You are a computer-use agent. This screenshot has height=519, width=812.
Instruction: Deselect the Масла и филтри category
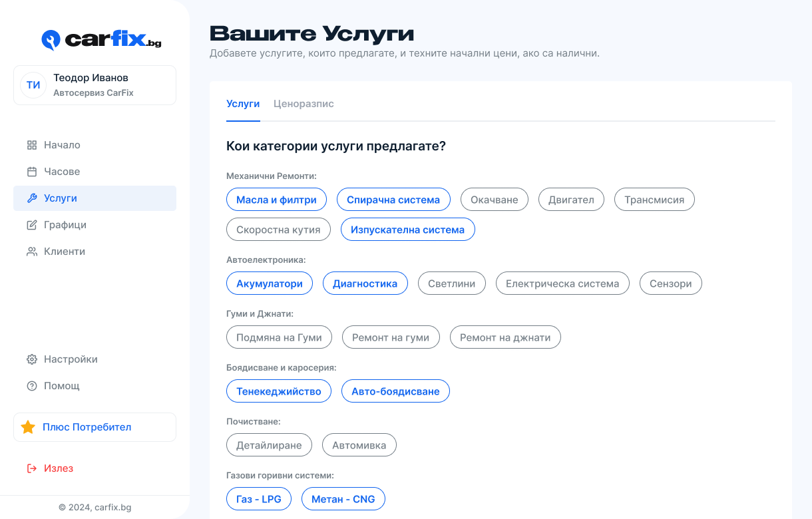point(276,200)
